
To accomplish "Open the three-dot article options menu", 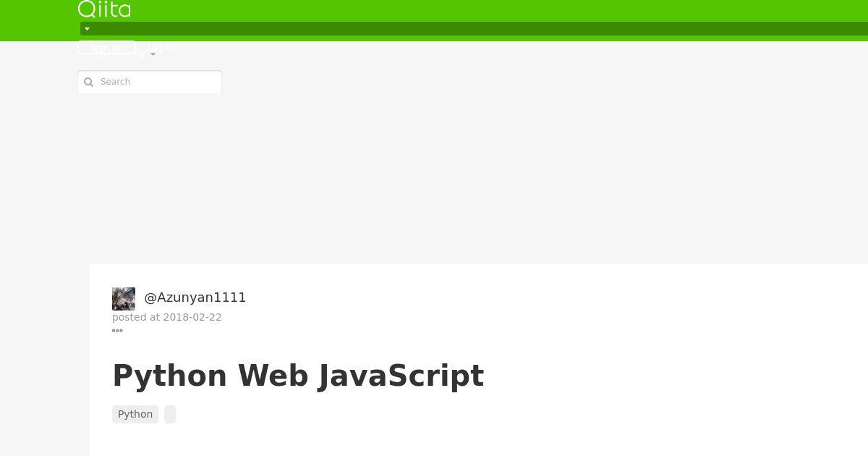I will 117,331.
